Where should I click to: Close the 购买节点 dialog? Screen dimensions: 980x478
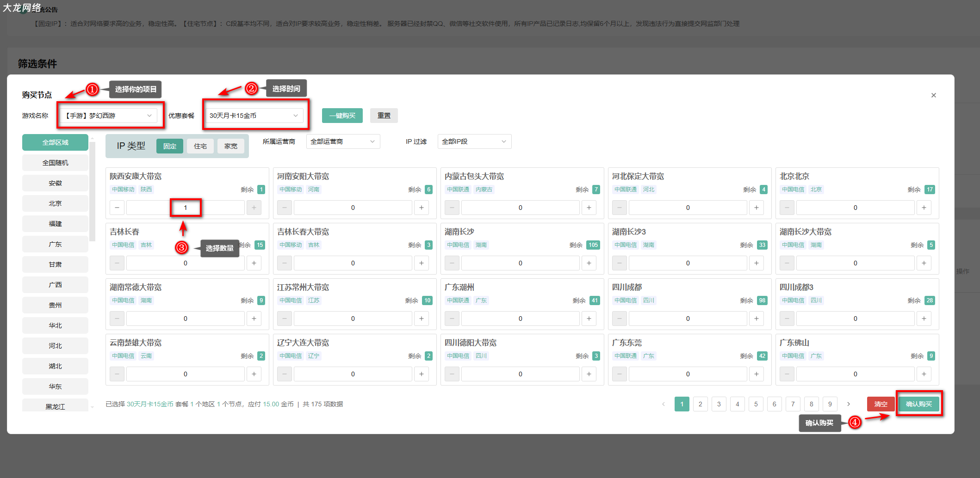tap(933, 95)
